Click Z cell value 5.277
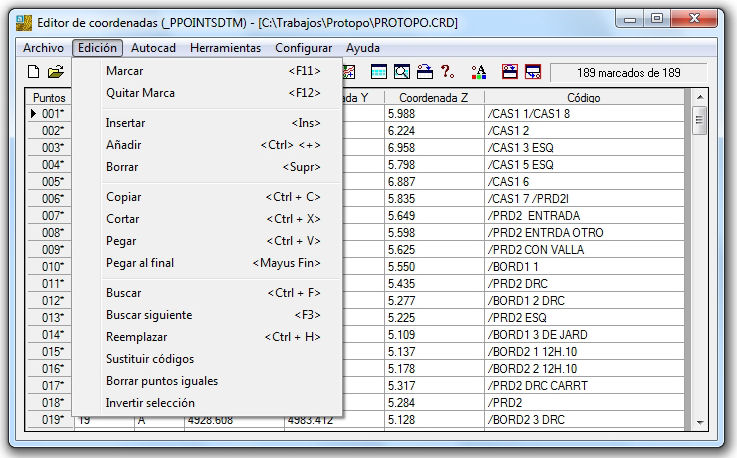The height and width of the screenshot is (458, 737). click(x=434, y=300)
